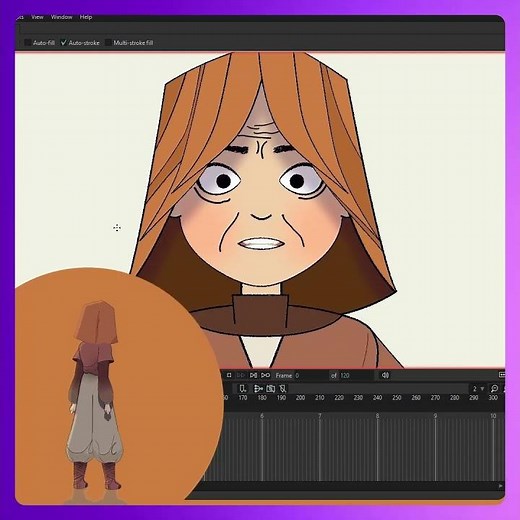Click frame 170 on the timeline ruler
This screenshot has height=520, width=520.
243,398
